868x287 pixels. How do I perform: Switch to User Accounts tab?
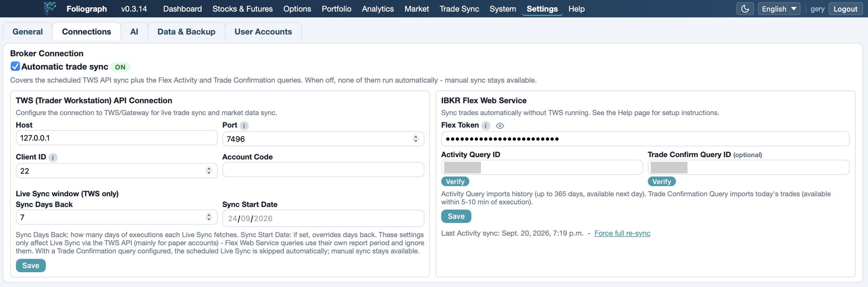click(263, 32)
